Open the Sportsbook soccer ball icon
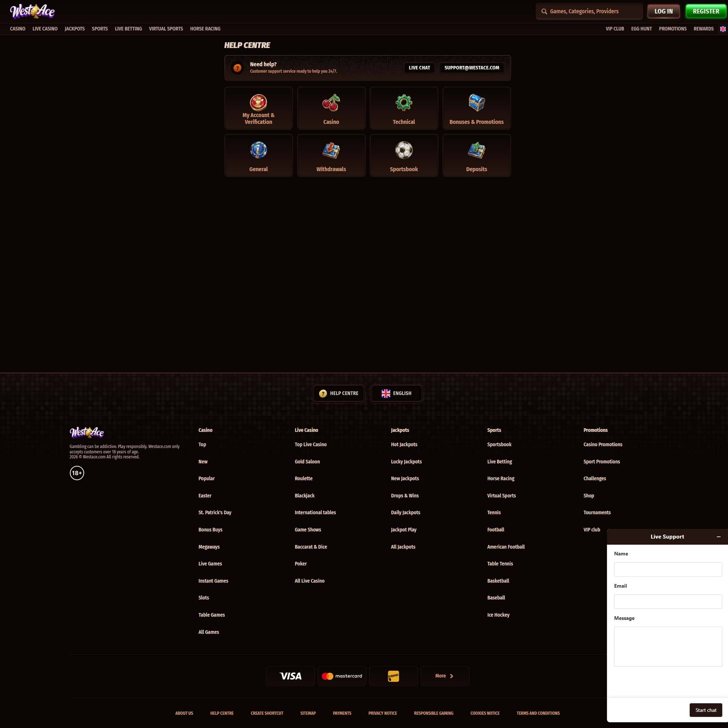The image size is (728, 728). point(404,150)
